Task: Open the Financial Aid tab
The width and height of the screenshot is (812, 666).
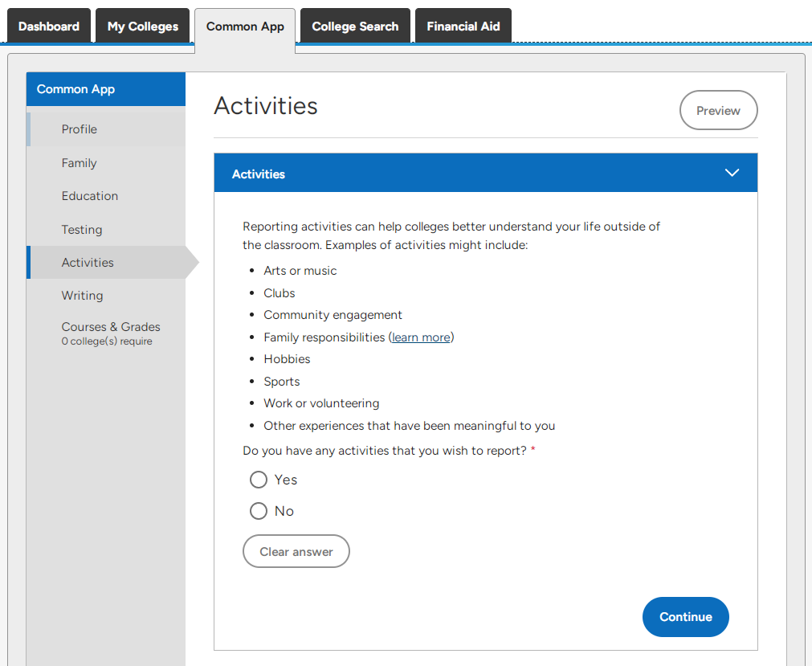Action: point(463,26)
